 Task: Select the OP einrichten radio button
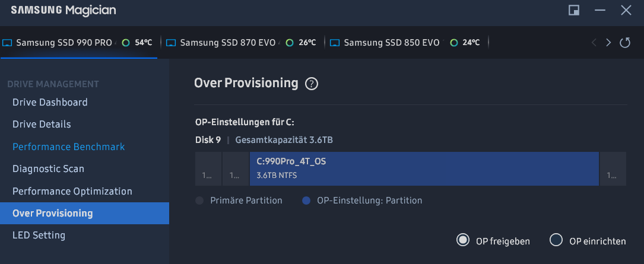click(556, 240)
